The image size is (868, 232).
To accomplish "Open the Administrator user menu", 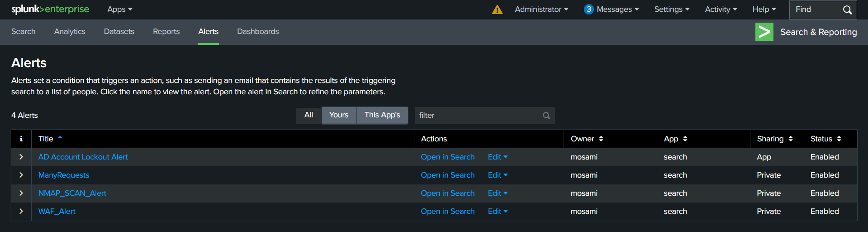I will pyautogui.click(x=541, y=9).
